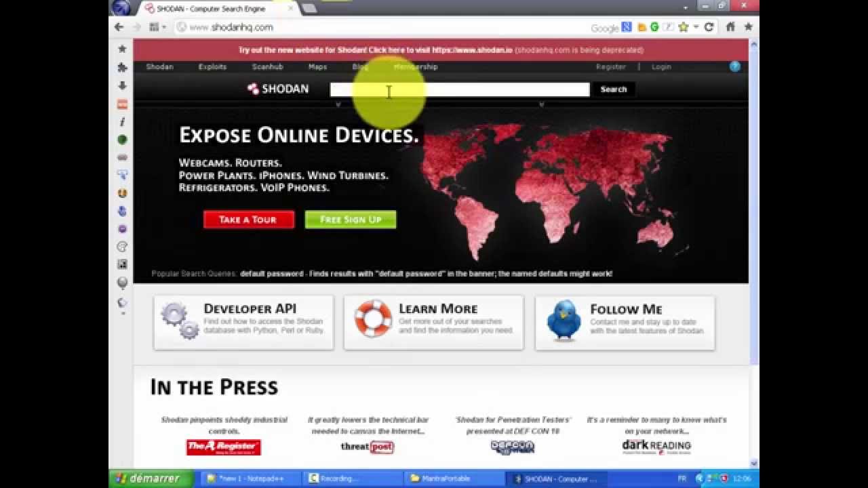868x488 pixels.
Task: Open dropdown arrow next to bookmark star
Action: pyautogui.click(x=696, y=27)
